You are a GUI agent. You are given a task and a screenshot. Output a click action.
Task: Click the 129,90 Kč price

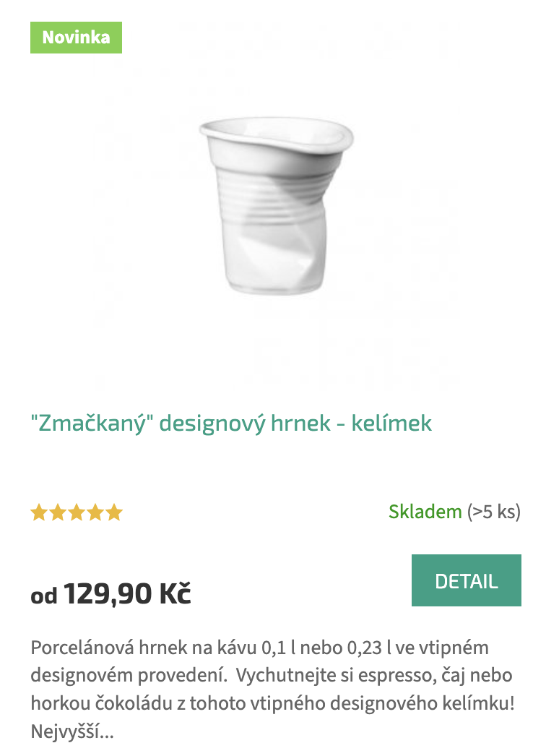coord(127,593)
